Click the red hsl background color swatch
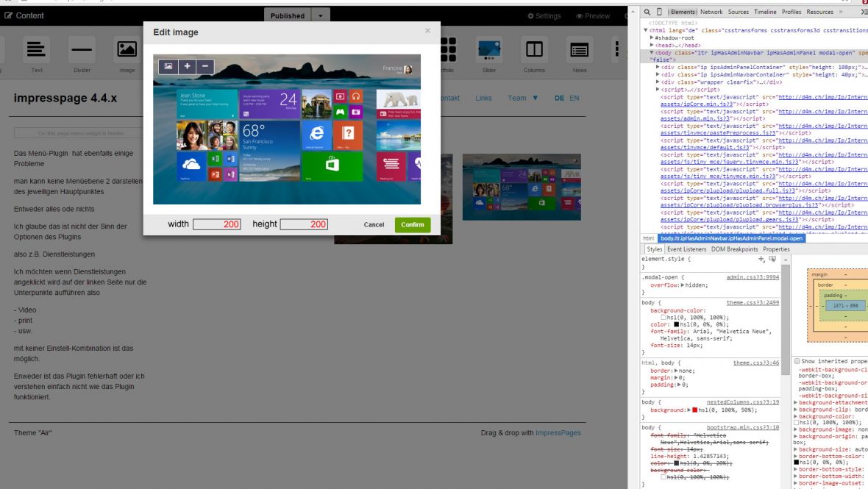The height and width of the screenshot is (489, 868). (x=694, y=409)
